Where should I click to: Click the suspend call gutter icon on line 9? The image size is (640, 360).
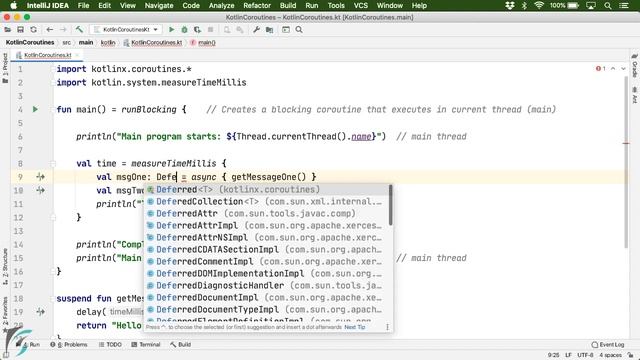pyautogui.click(x=40, y=177)
